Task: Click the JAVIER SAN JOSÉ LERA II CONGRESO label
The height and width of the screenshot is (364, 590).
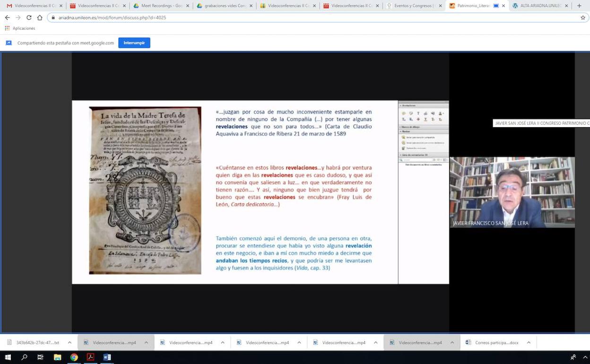Action: point(541,123)
